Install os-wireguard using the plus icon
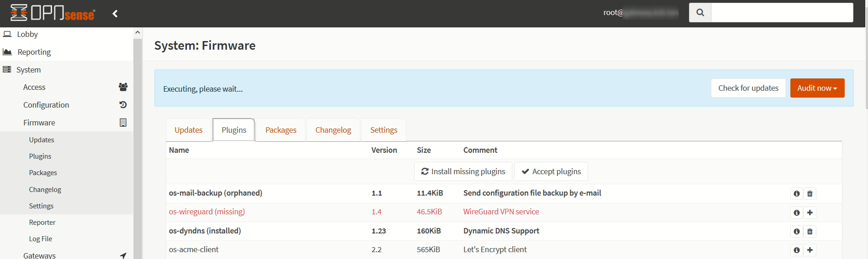The width and height of the screenshot is (868, 259). click(x=810, y=212)
